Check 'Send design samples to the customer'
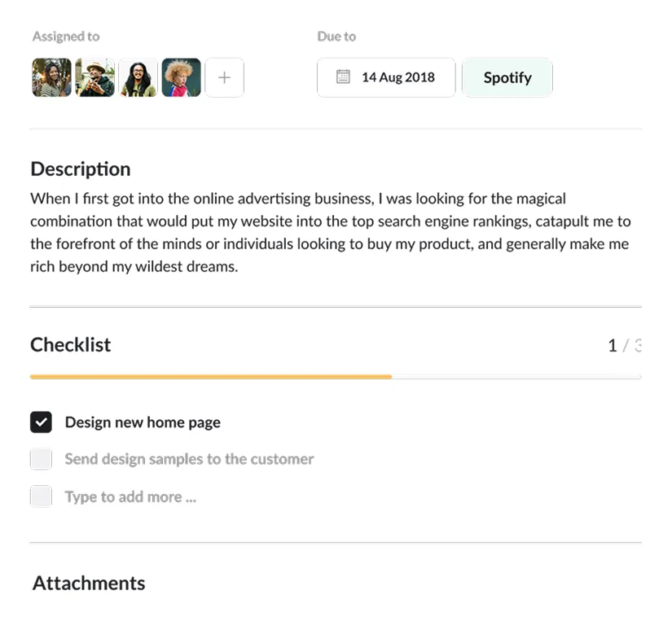672x617 pixels. pos(41,459)
